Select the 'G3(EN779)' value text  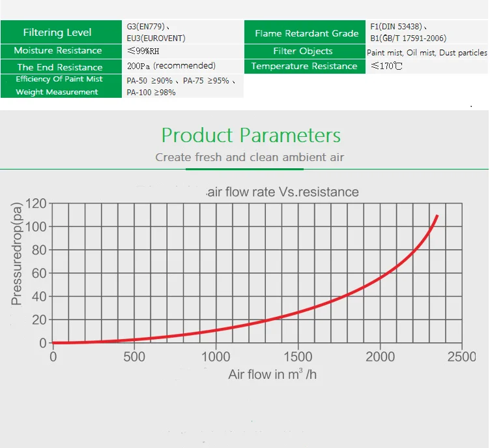click(145, 27)
